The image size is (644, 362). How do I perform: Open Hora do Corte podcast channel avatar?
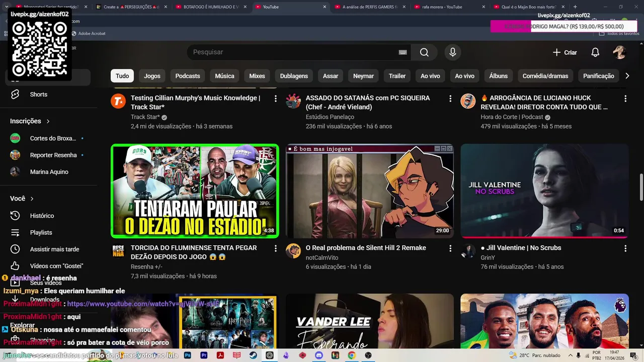click(x=468, y=101)
